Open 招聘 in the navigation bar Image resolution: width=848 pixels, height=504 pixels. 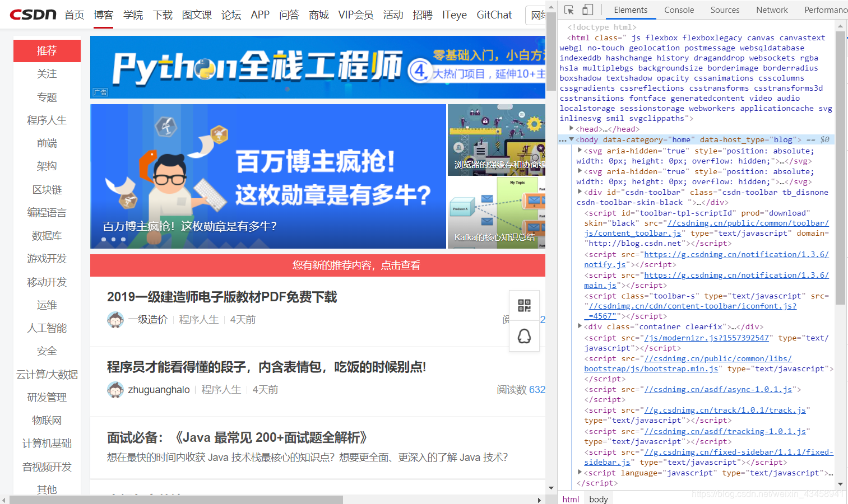(422, 15)
